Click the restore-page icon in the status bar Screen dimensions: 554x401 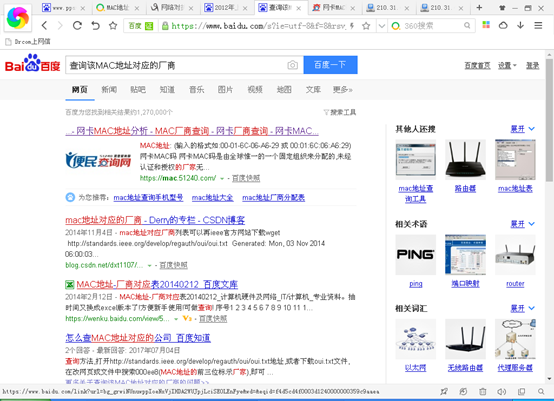[x=463, y=391]
